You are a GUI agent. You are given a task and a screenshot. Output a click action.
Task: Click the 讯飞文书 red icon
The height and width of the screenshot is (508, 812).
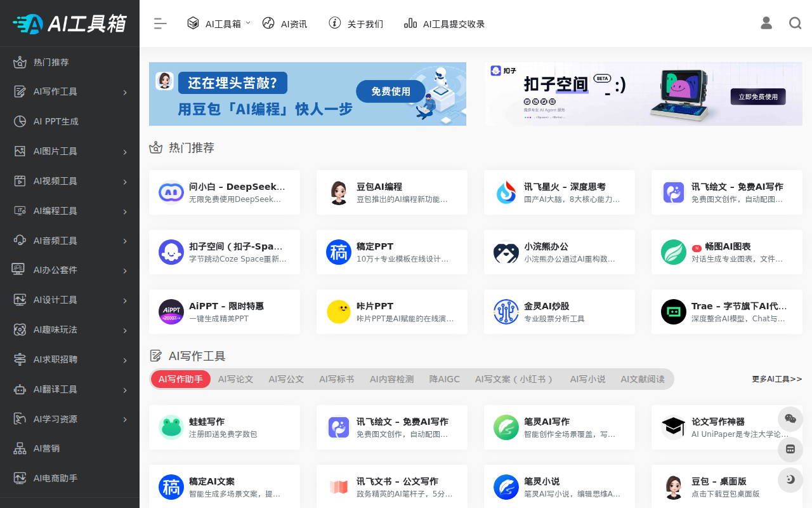(x=339, y=487)
